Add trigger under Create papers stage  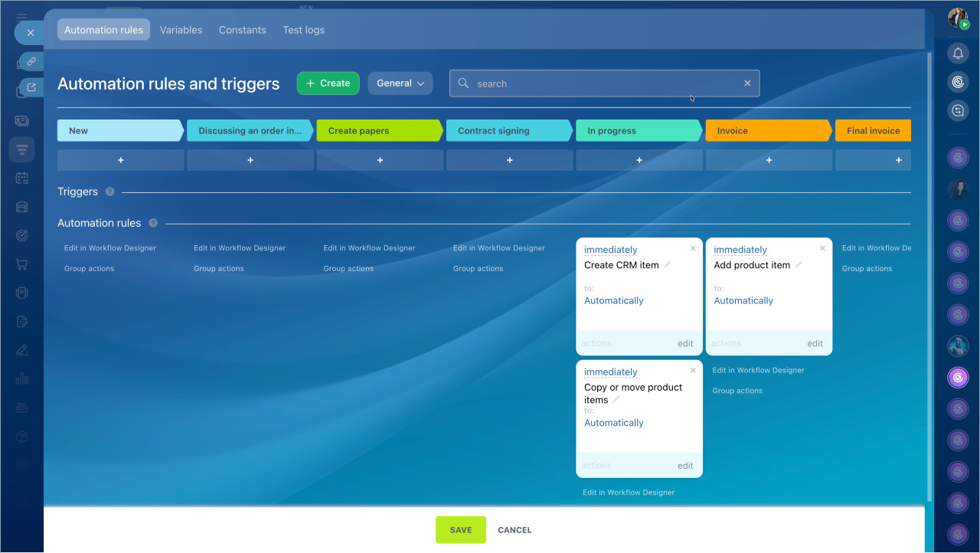pyautogui.click(x=380, y=160)
